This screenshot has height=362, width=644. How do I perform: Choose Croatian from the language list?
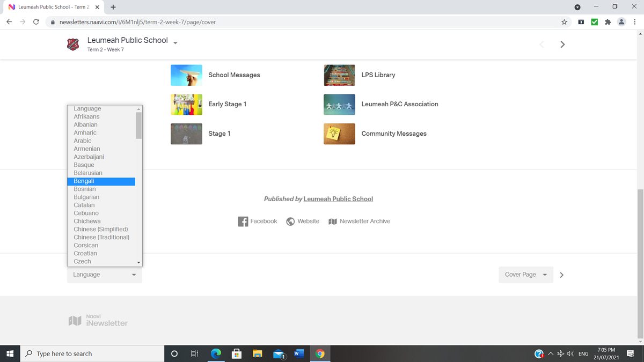tap(101, 254)
